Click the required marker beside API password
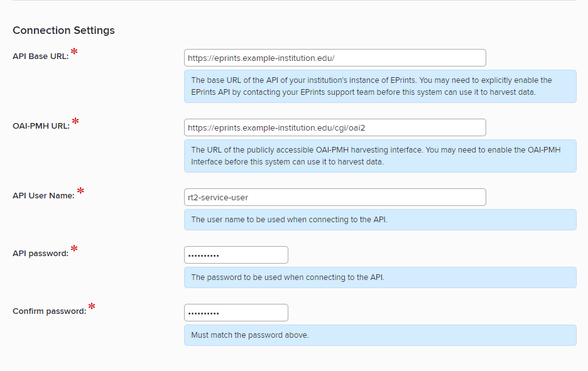The width and height of the screenshot is (588, 371). [x=74, y=249]
